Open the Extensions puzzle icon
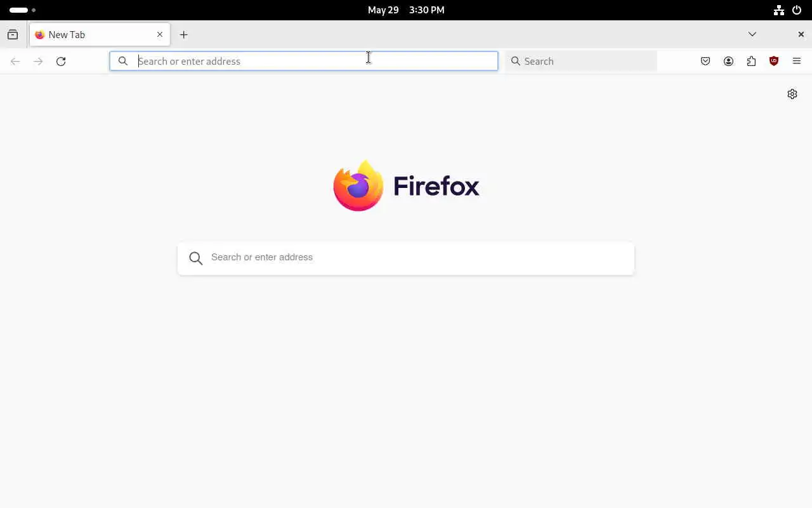Screen dimensions: 812x508 [751, 62]
